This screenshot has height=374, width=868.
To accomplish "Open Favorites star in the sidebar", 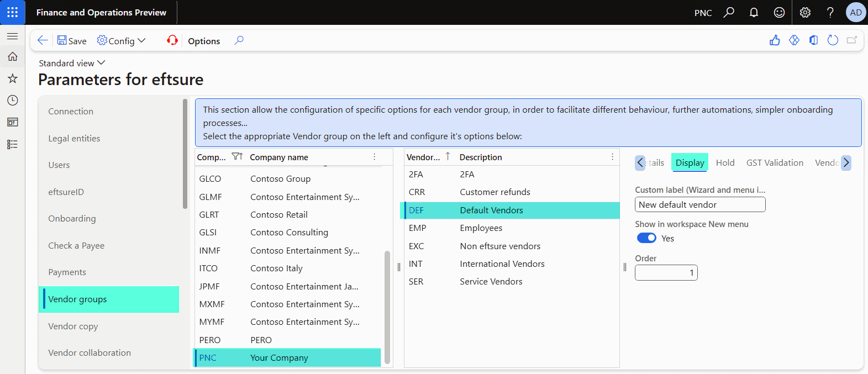I will click(12, 78).
